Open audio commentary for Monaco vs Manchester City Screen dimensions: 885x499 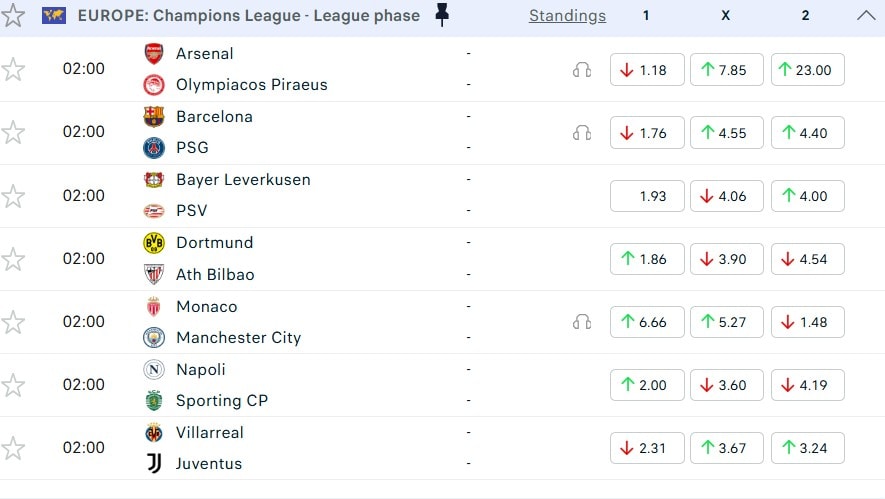pos(582,322)
